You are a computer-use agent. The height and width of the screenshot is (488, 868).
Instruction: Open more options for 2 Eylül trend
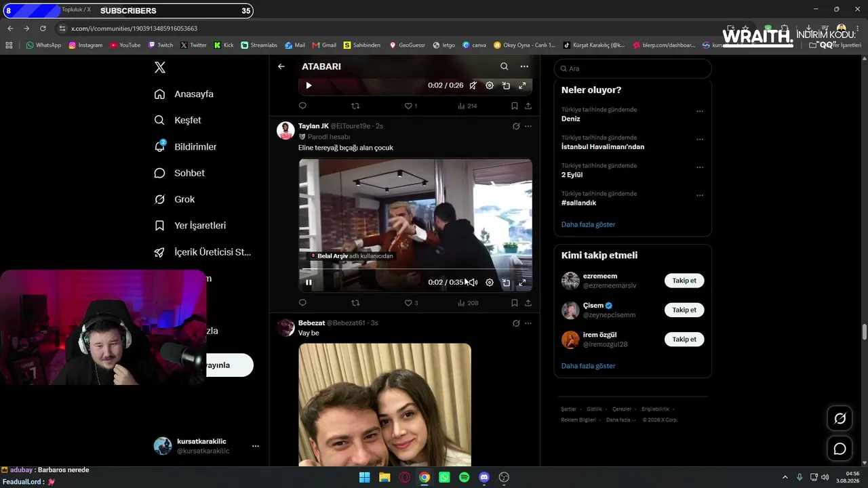coord(700,167)
